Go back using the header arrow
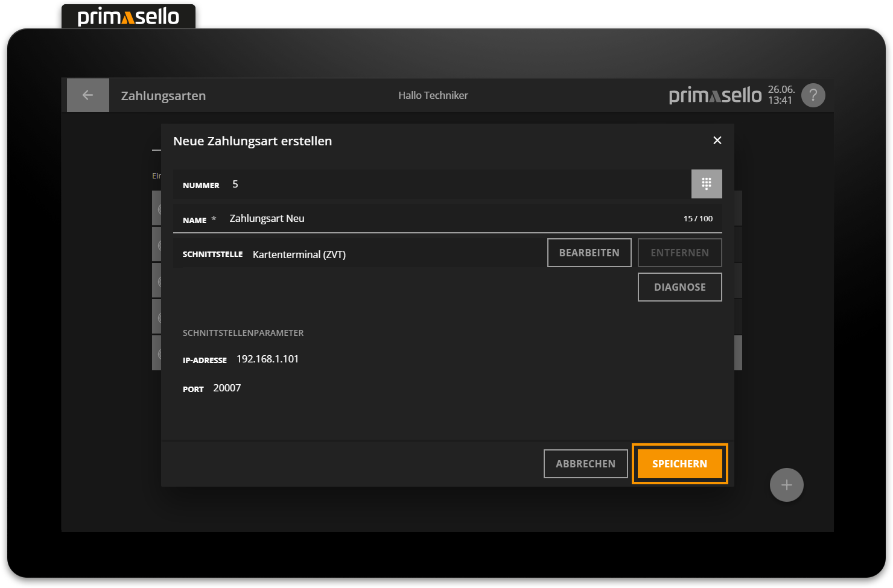This screenshot has width=893, height=588. tap(87, 95)
